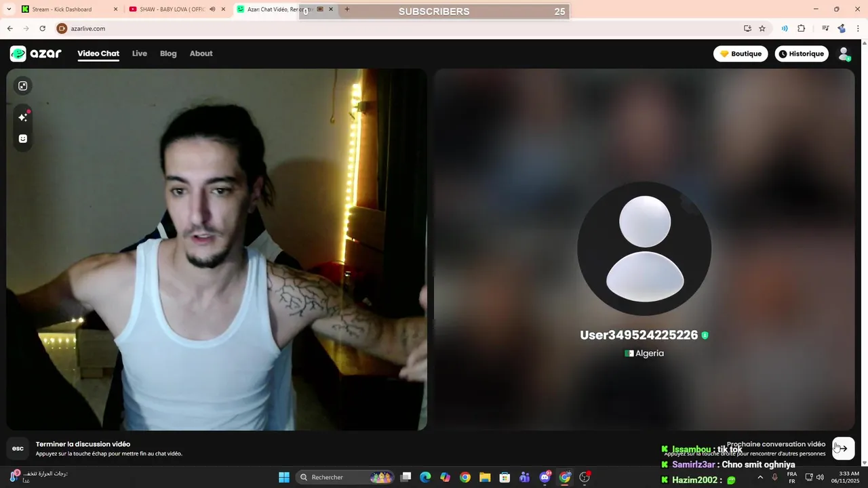Launch Microsoft Edge from the taskbar
Image resolution: width=868 pixels, height=488 pixels.
425,477
